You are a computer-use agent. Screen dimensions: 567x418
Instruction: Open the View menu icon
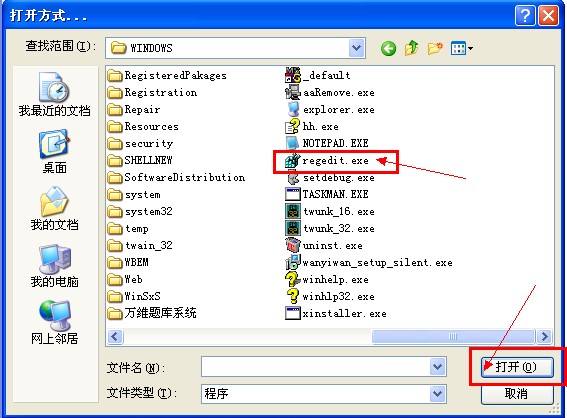point(461,48)
